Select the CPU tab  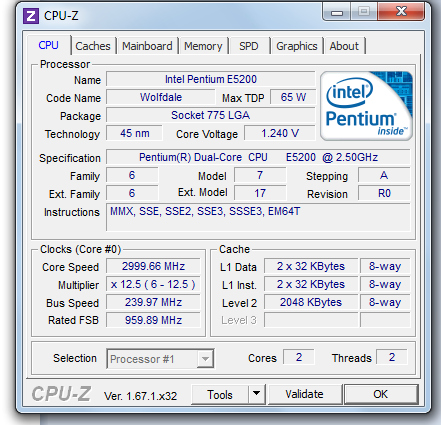(49, 45)
